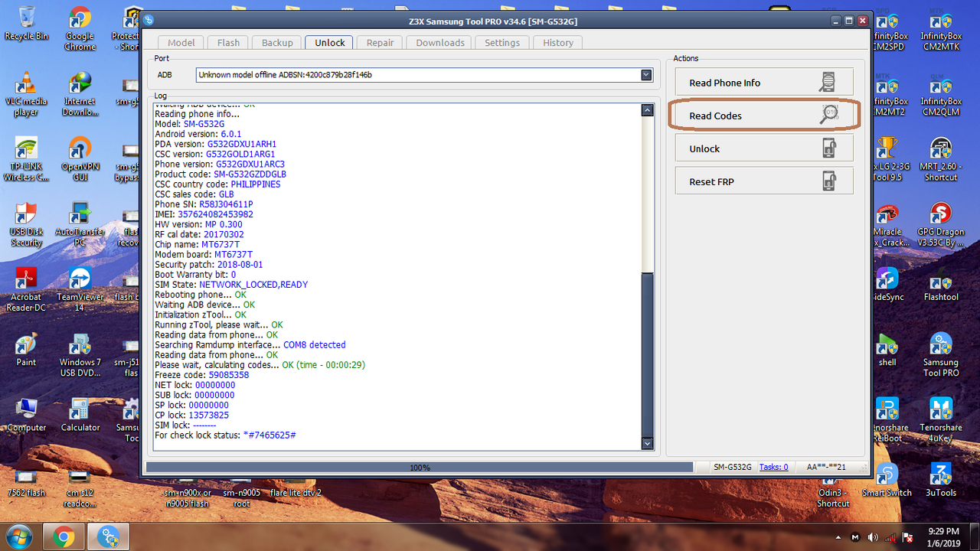Click the log scrollbar up arrow

click(647, 110)
